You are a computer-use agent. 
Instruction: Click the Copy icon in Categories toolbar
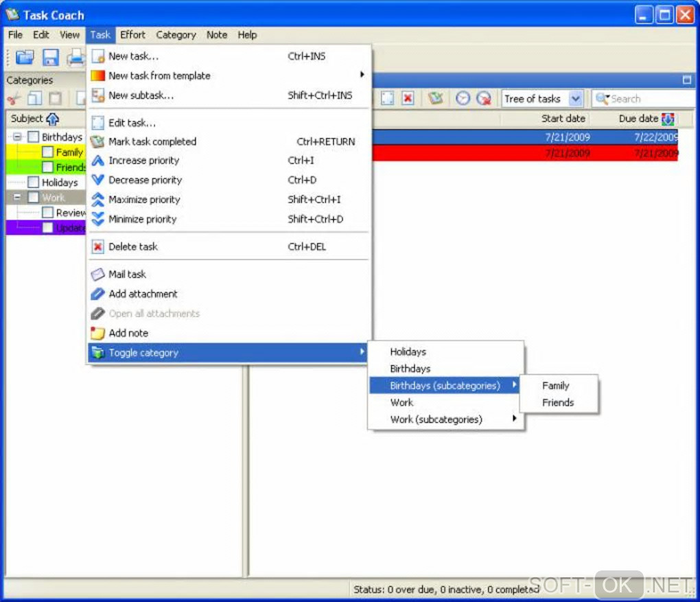pyautogui.click(x=35, y=98)
